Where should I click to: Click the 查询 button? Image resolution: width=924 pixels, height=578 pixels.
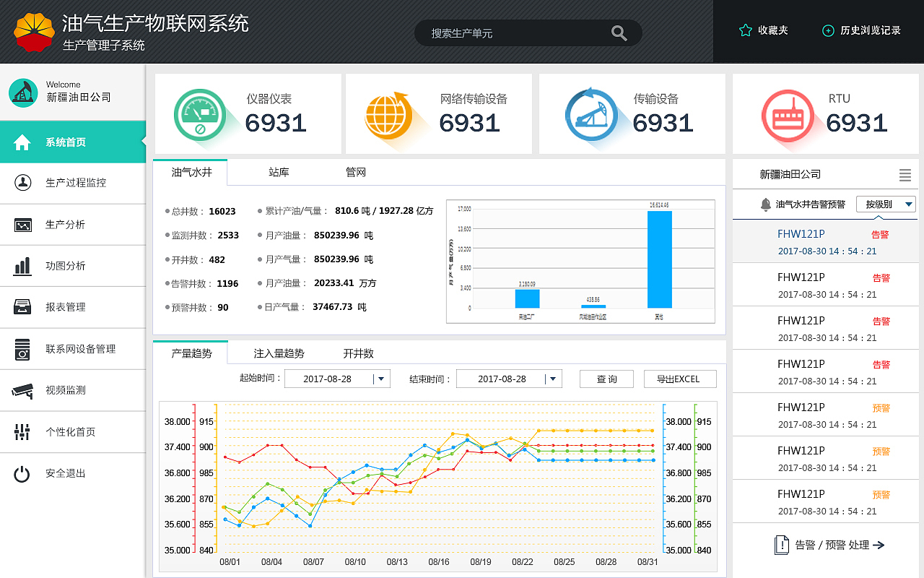pos(606,378)
